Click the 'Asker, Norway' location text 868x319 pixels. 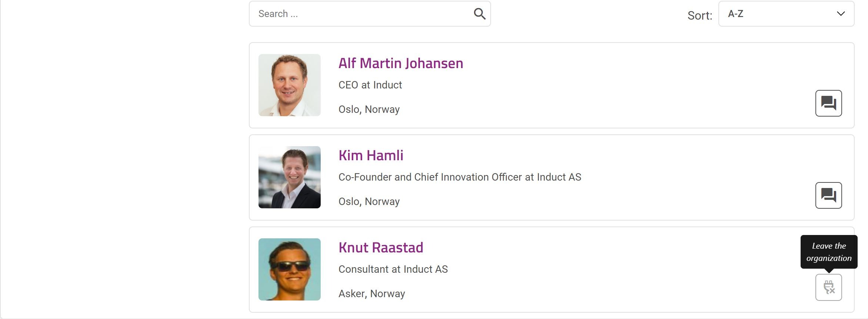coord(371,294)
